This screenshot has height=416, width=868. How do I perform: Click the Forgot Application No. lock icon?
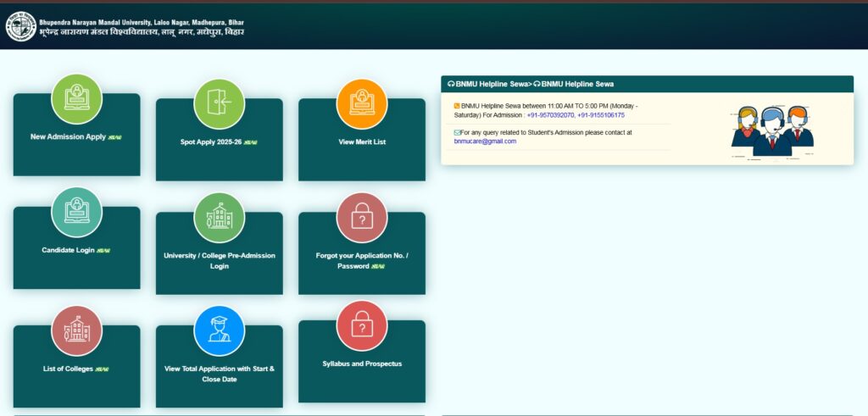362,217
